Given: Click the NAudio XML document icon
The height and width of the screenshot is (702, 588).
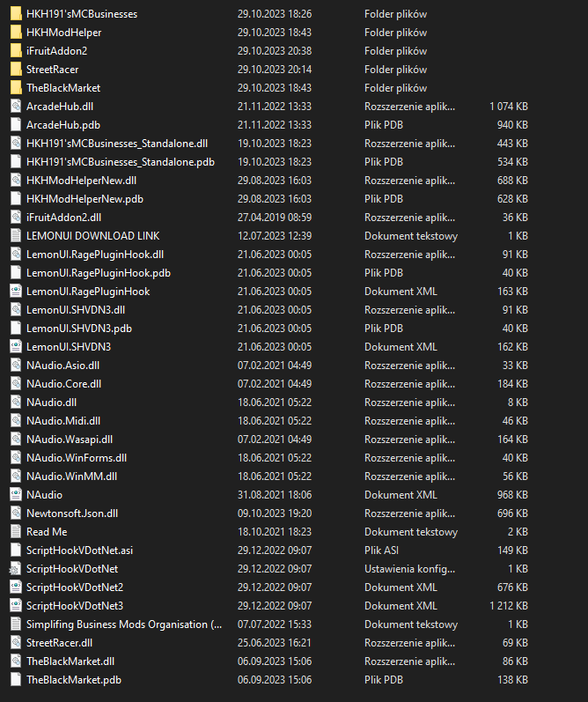Looking at the screenshot, I should click(16, 495).
